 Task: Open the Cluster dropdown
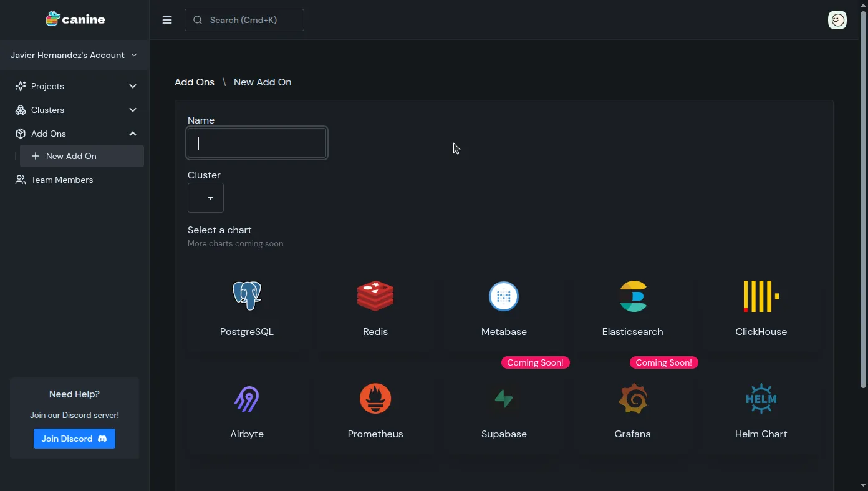tap(206, 197)
